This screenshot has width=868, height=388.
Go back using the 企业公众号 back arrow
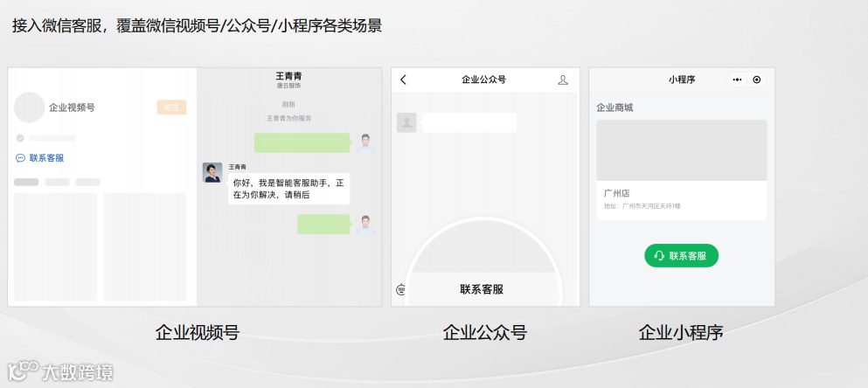(403, 80)
